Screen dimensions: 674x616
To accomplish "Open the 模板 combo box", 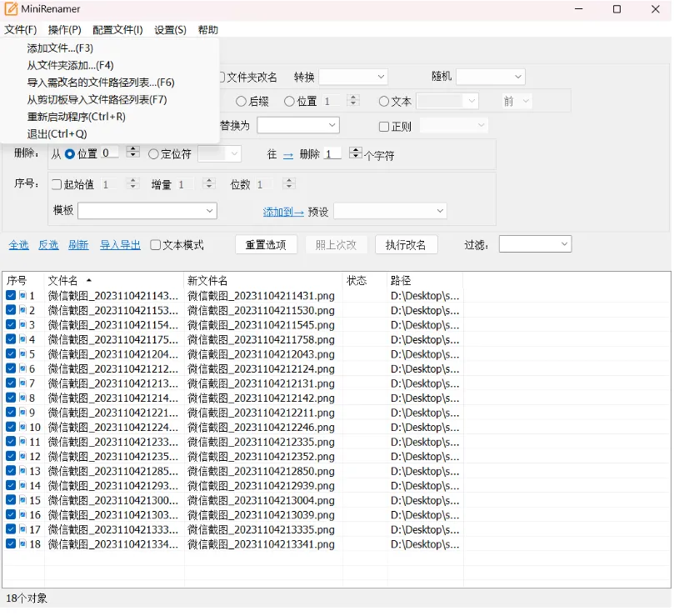I will coord(147,211).
